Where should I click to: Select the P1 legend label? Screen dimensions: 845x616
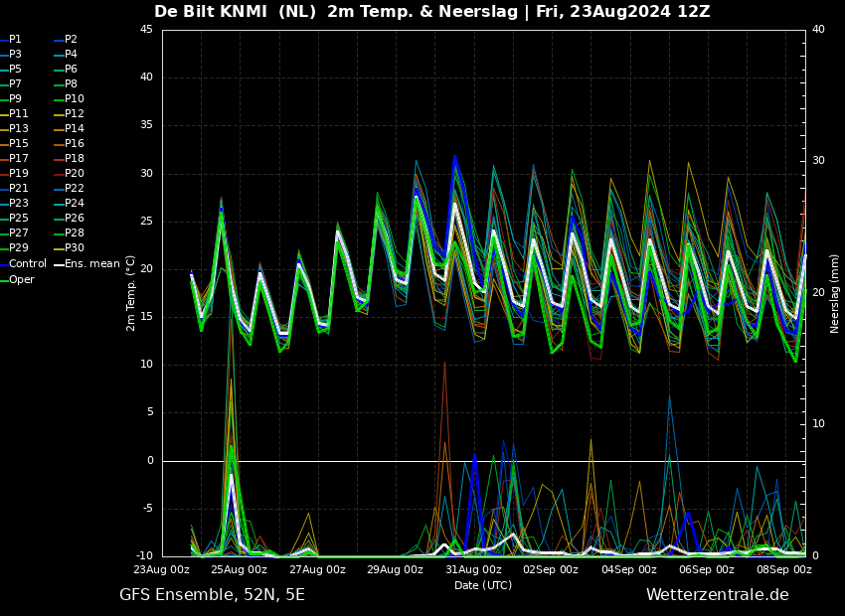pos(15,40)
